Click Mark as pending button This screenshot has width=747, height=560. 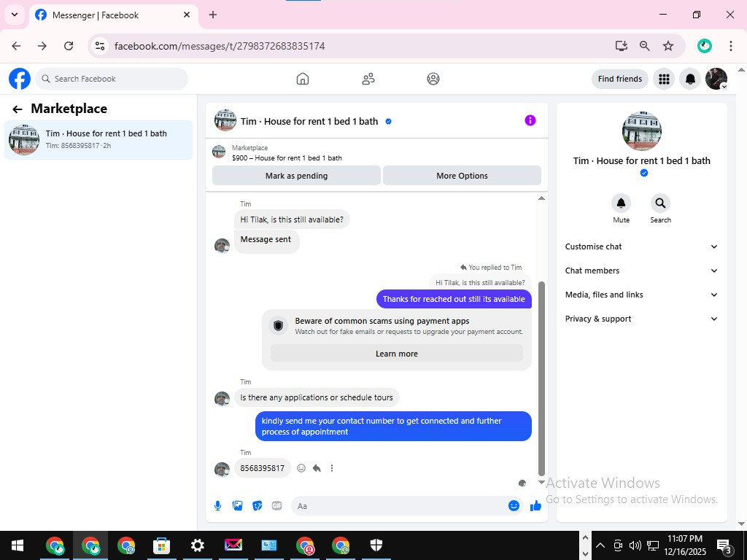(x=296, y=176)
